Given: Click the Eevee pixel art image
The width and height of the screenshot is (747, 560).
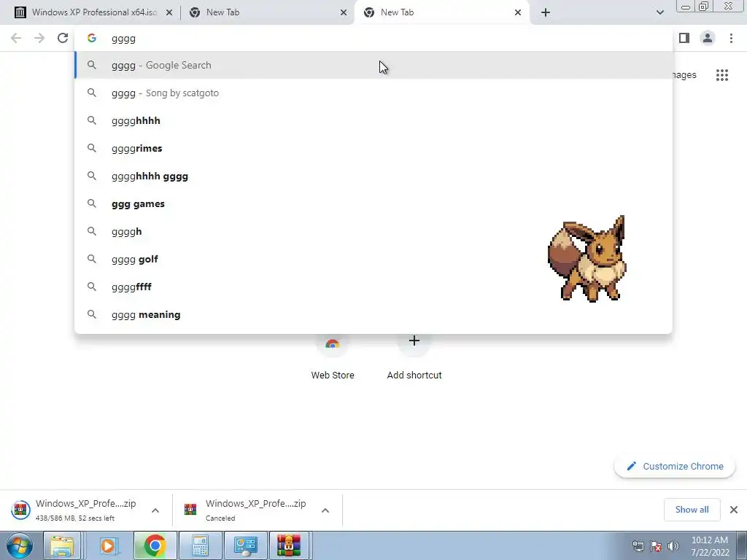Looking at the screenshot, I should click(587, 259).
